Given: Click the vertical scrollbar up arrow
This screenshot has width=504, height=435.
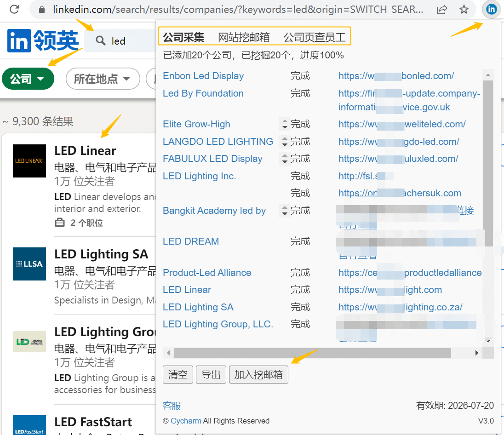Looking at the screenshot, I should pos(488,75).
